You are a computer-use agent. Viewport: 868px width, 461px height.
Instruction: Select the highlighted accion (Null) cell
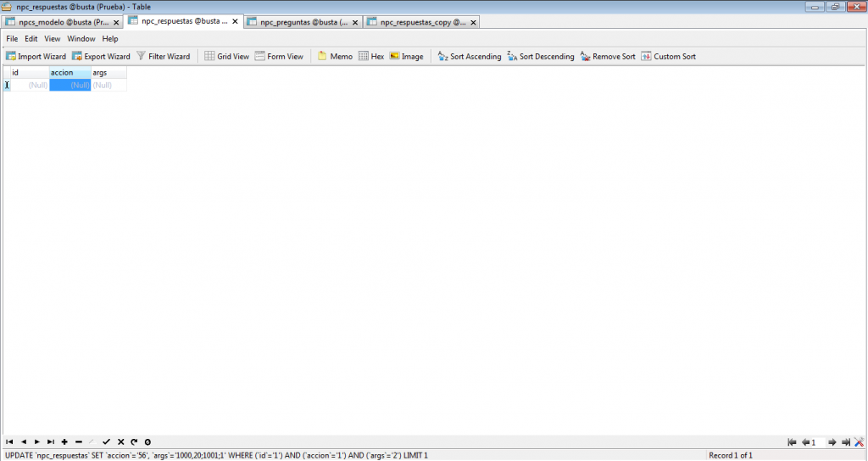tap(70, 86)
